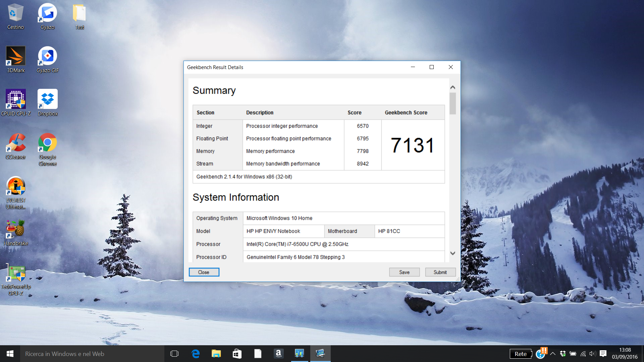Open the blank document taskbar icon
Screen dimensions: 644x362
[x=258, y=354]
